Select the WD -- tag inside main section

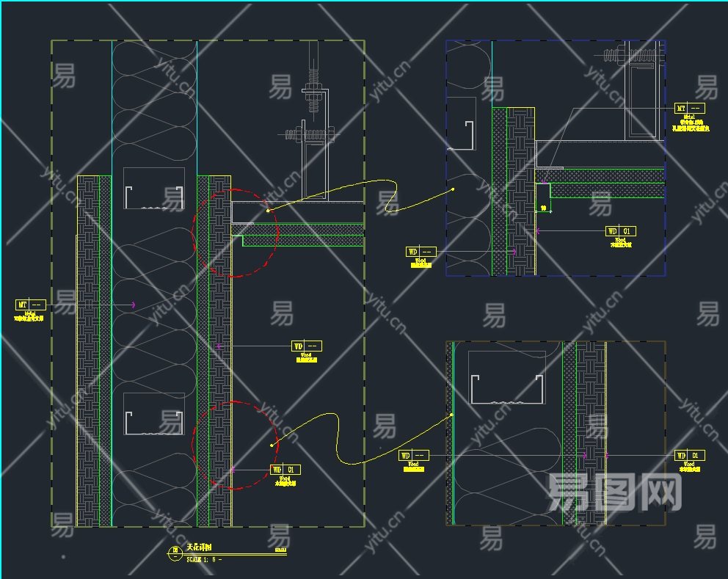(307, 346)
